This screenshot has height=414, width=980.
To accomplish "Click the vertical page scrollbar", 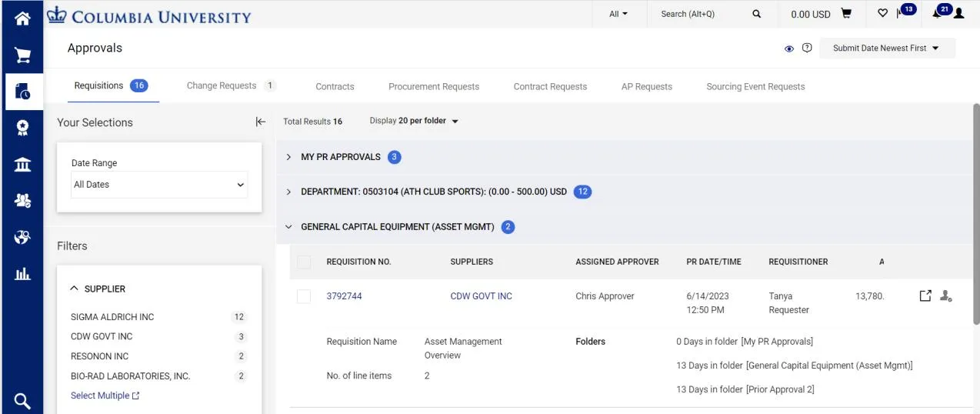I will [976, 212].
